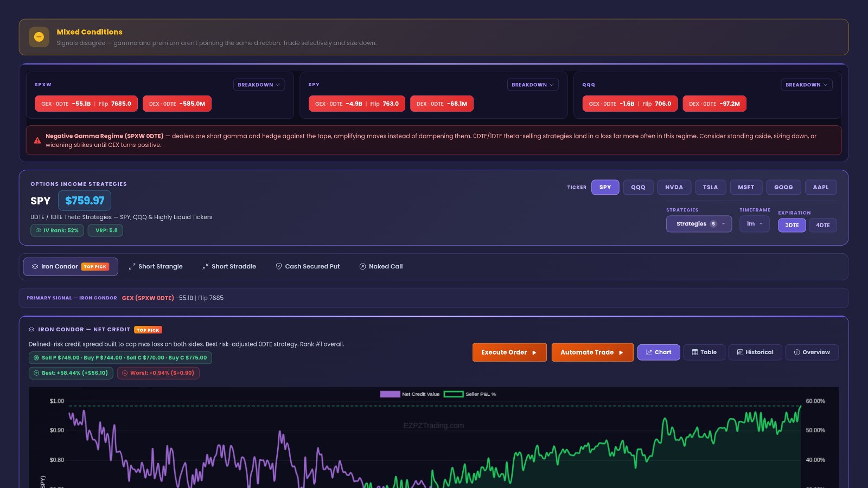Select the 4DTE expiration
Viewport: 868px width, 488px height.
(823, 225)
